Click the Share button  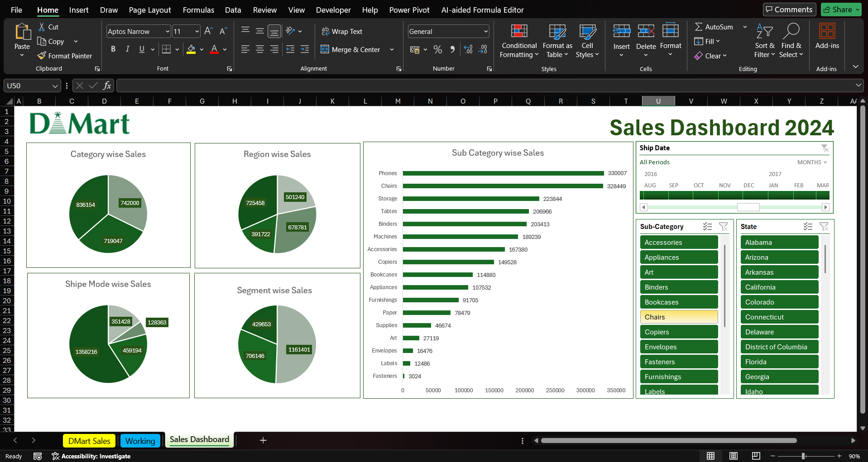pos(840,9)
